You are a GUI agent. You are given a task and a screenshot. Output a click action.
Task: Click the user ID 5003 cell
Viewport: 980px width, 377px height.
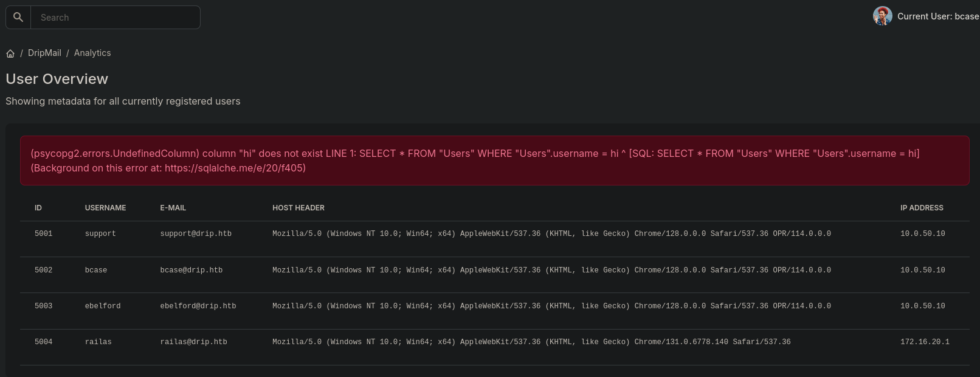(x=44, y=306)
